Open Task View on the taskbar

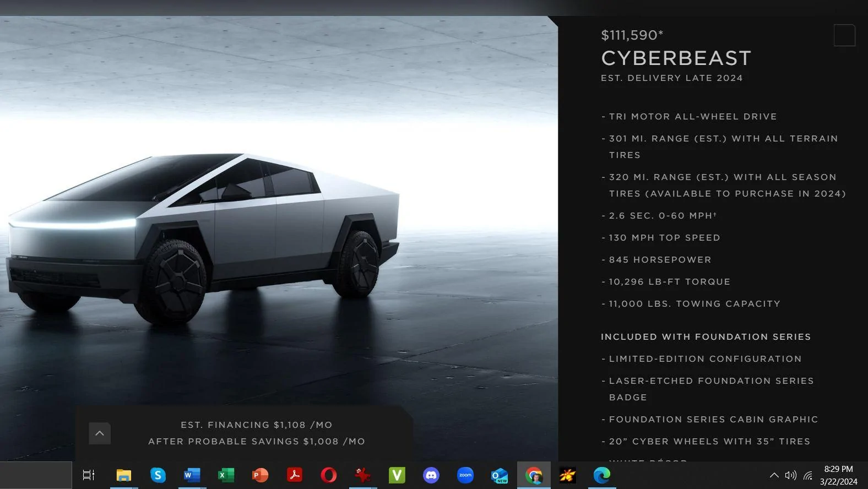pyautogui.click(x=89, y=475)
